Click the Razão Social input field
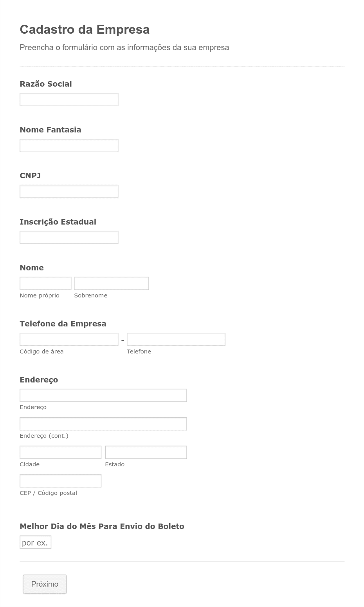The image size is (364, 607). [x=69, y=100]
